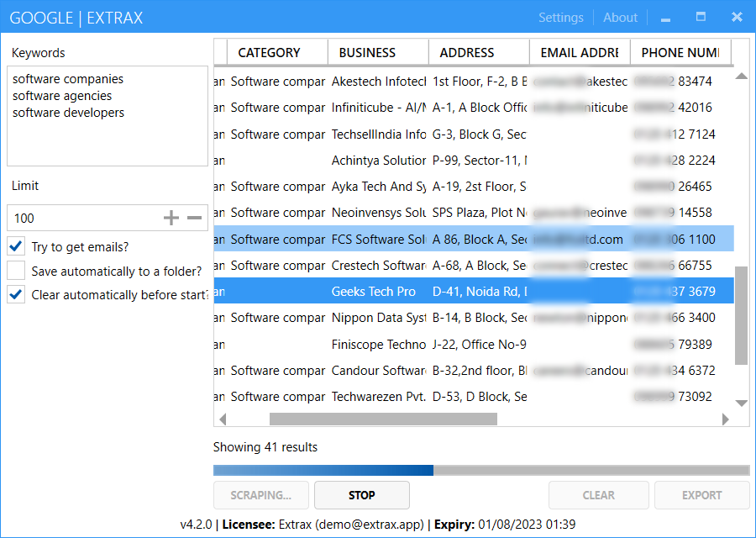Click the 'Showing 41 results' status text

click(x=265, y=447)
